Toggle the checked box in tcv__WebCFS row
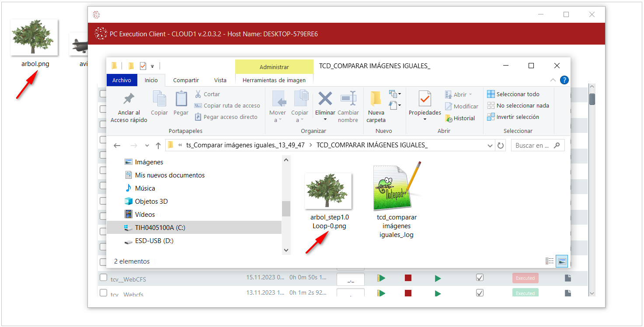The image size is (644, 327). pos(480,278)
